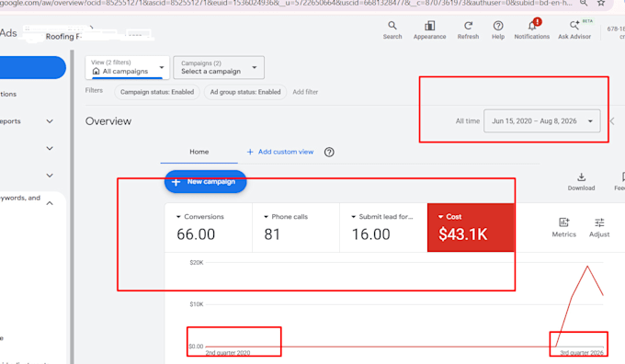Open the Cost metric dropdown
The image size is (625, 364).
click(449, 217)
